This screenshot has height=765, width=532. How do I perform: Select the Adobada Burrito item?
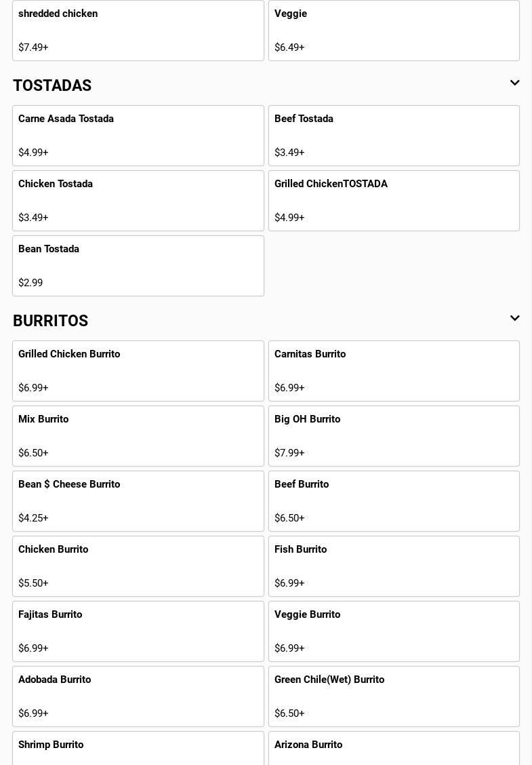(x=138, y=697)
